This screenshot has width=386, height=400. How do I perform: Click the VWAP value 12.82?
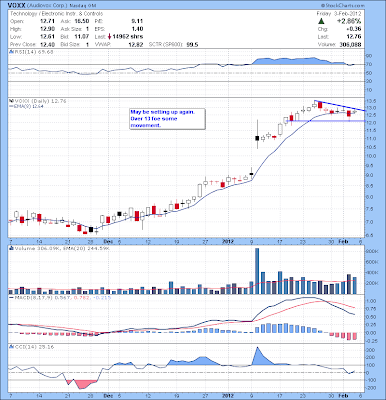pyautogui.click(x=137, y=44)
